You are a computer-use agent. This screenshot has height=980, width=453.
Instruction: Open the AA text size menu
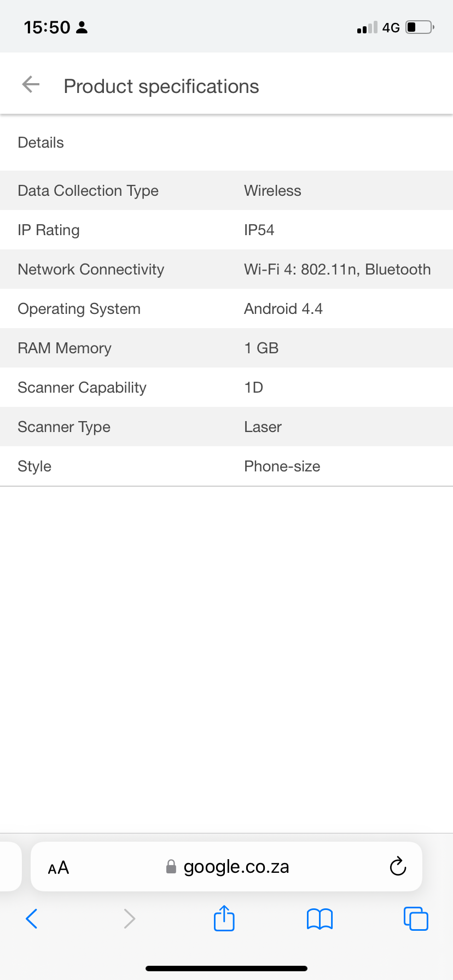59,867
